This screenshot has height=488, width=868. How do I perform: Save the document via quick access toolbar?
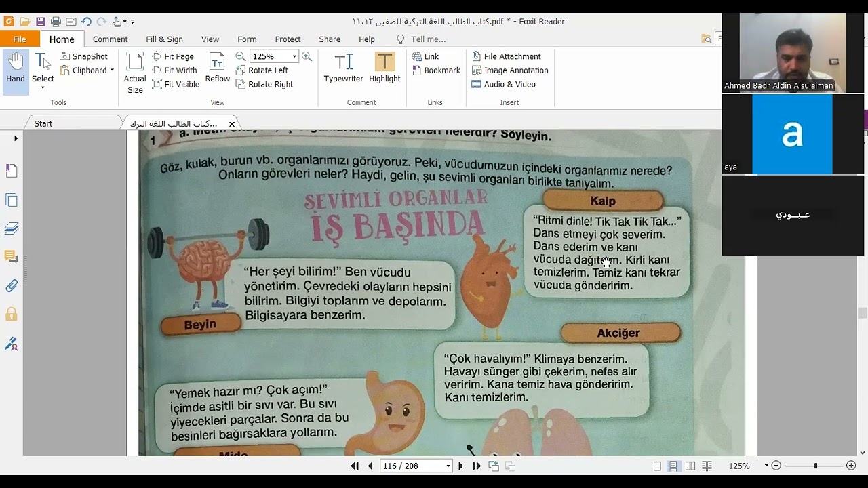pyautogui.click(x=41, y=22)
